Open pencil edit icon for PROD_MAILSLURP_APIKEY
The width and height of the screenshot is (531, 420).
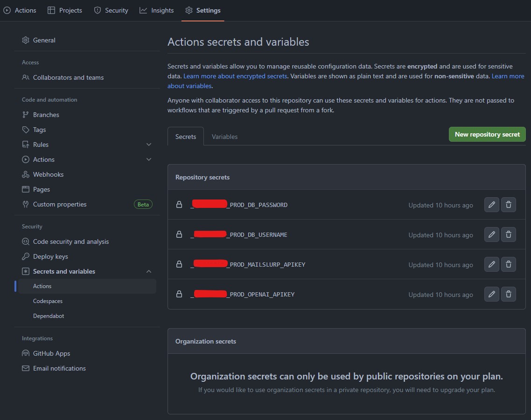coord(491,264)
